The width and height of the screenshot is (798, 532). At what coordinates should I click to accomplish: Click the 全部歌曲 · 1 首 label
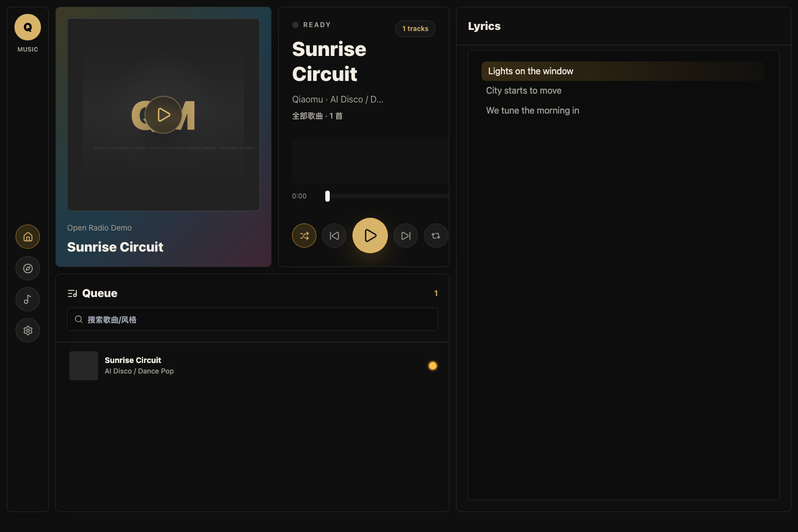(x=318, y=116)
